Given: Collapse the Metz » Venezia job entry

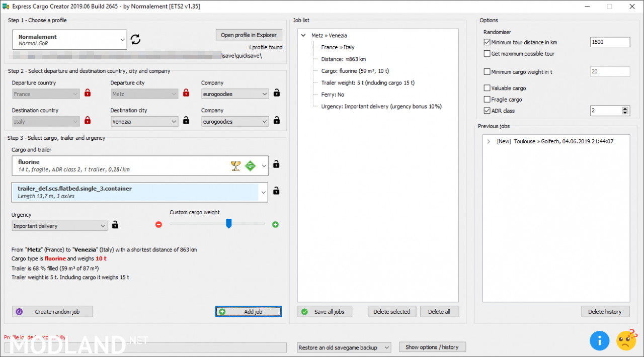Looking at the screenshot, I should [x=303, y=36].
